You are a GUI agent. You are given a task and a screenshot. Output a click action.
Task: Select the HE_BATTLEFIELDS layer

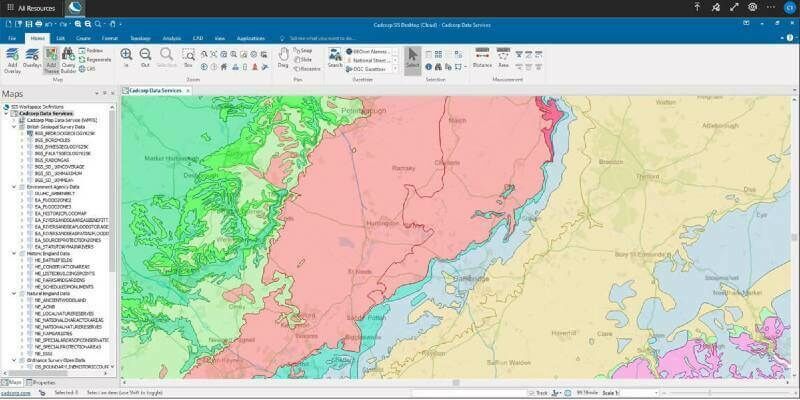click(x=54, y=260)
